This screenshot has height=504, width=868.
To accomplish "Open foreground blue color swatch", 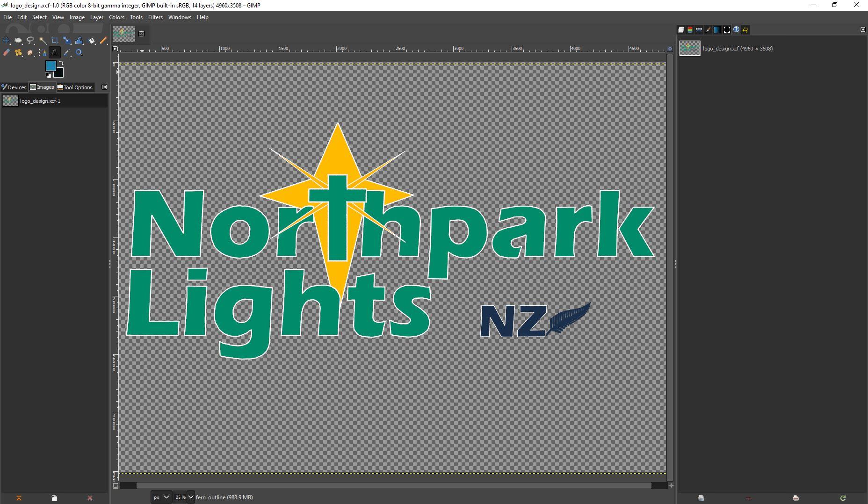I will point(51,65).
